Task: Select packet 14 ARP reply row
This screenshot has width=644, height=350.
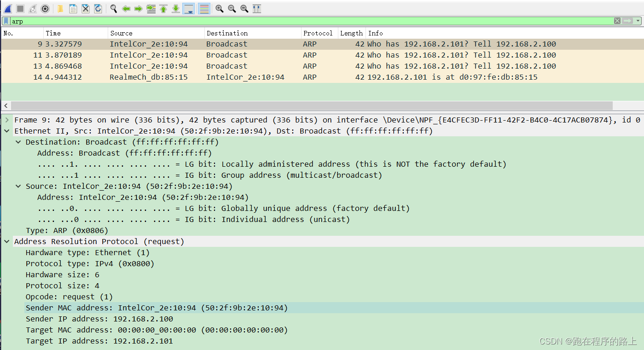Action: point(322,77)
